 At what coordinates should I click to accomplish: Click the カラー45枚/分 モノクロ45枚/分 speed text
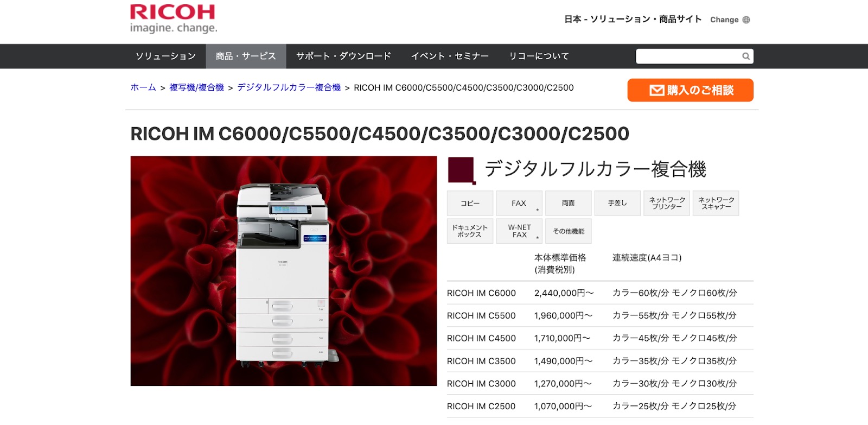tap(675, 338)
